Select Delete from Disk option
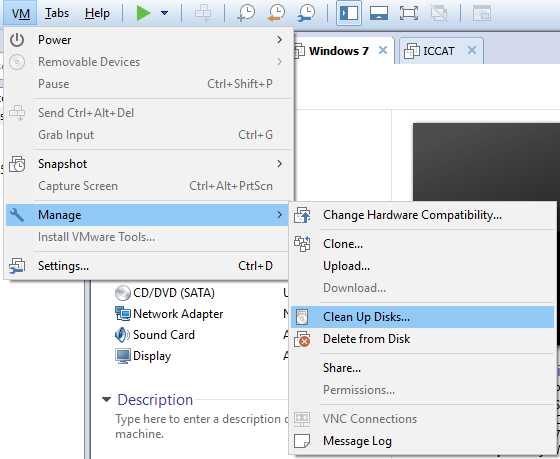 422,339
